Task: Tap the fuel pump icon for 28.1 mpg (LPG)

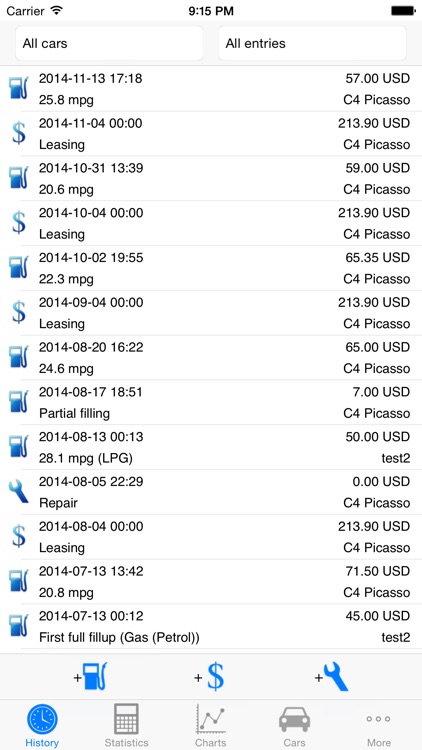Action: coord(19,447)
